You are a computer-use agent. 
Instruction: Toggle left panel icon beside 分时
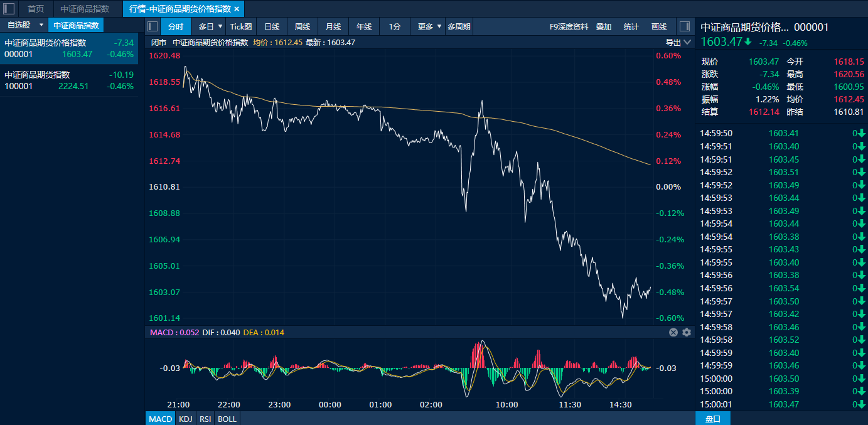153,26
